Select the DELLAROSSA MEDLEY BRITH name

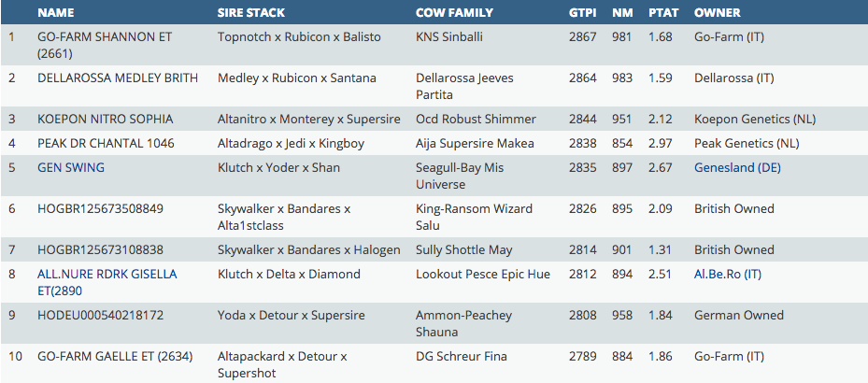[118, 78]
